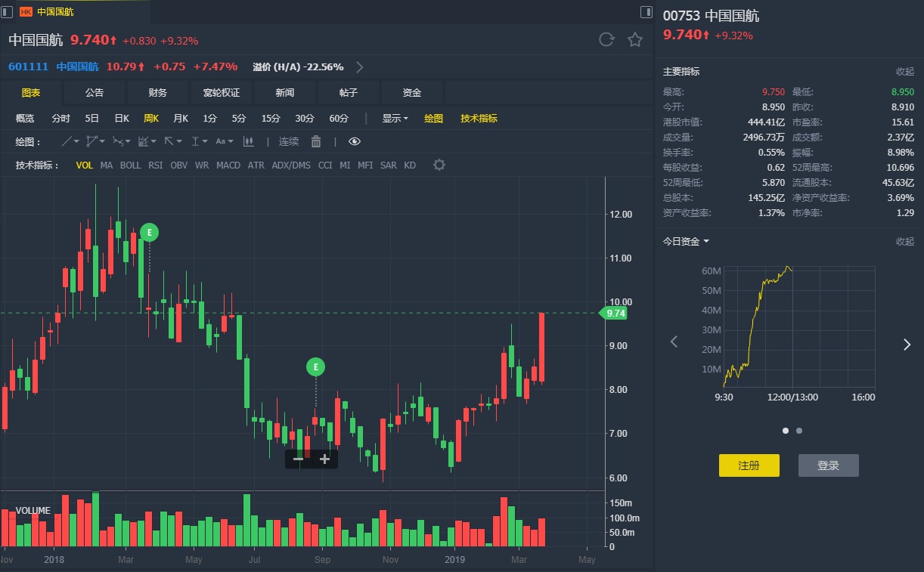Open the 今日资金 dropdown
This screenshot has height=572, width=924.
pos(687,241)
